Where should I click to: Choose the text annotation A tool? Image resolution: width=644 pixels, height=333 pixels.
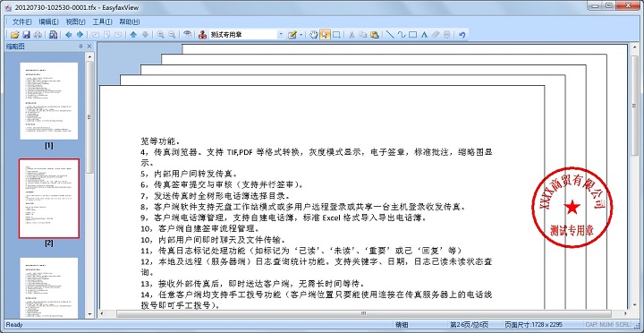click(x=424, y=35)
